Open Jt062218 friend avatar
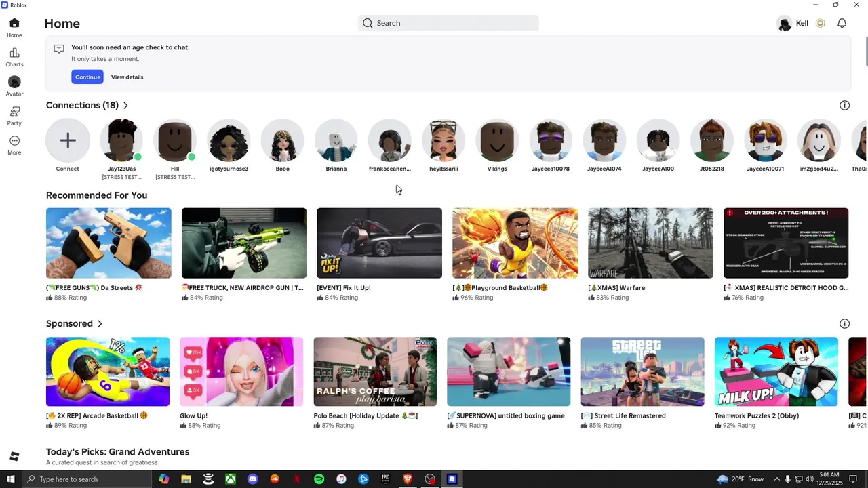 click(x=712, y=140)
